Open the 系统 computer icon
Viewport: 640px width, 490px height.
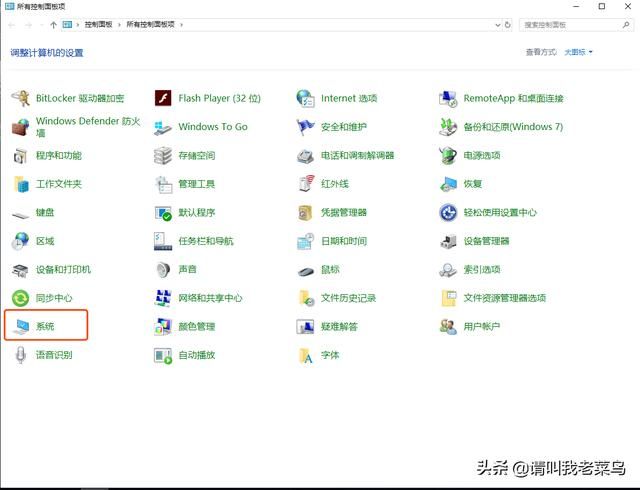(21, 327)
